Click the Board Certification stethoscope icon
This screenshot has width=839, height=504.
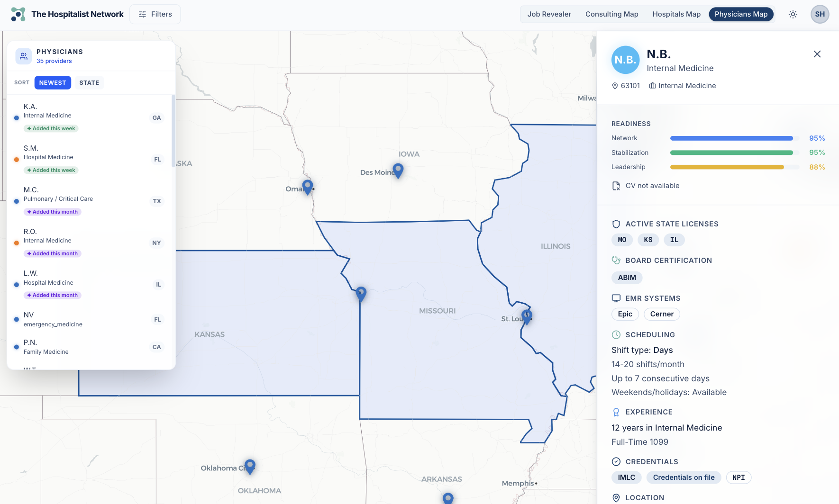pyautogui.click(x=616, y=260)
